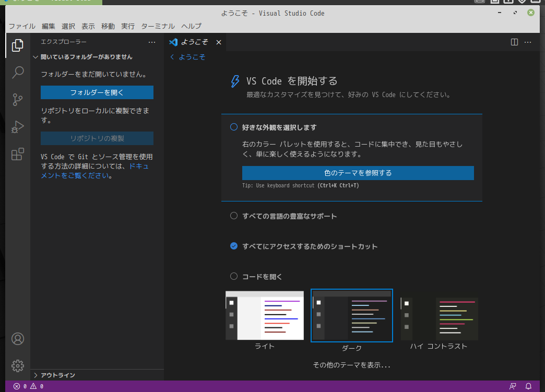The height and width of the screenshot is (392, 545).
Task: Select the コードを開く step radio
Action: (234, 276)
